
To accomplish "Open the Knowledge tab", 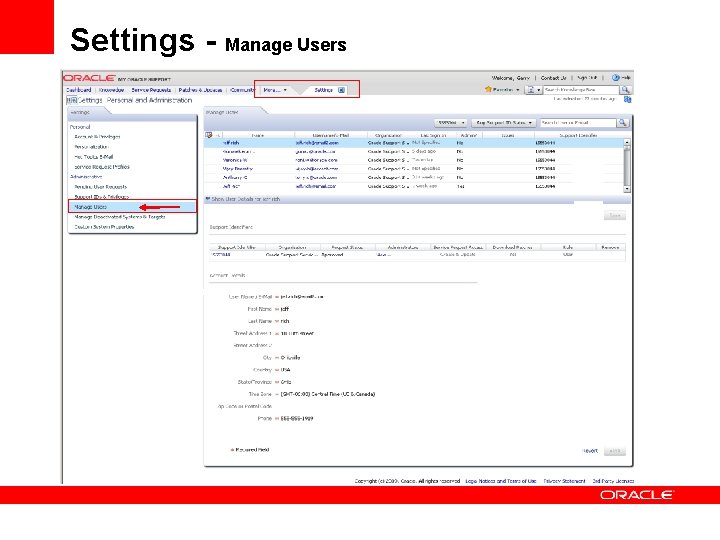I will click(112, 90).
